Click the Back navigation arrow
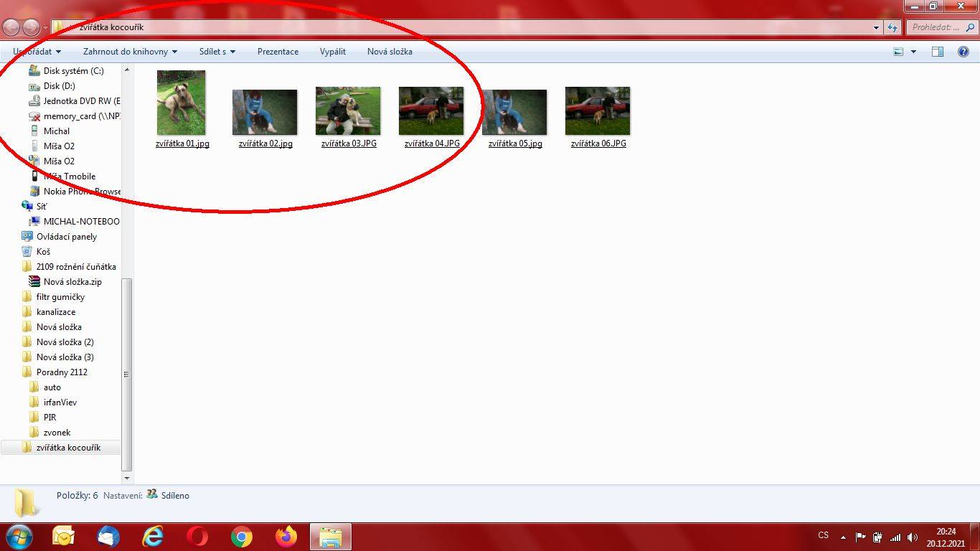Image resolution: width=980 pixels, height=551 pixels. pyautogui.click(x=11, y=27)
